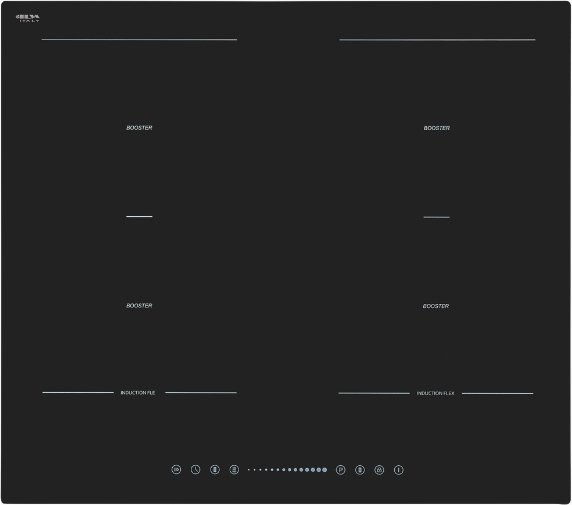The width and height of the screenshot is (572, 505).
Task: Tap the padlock child lock icon
Action: pos(379,470)
